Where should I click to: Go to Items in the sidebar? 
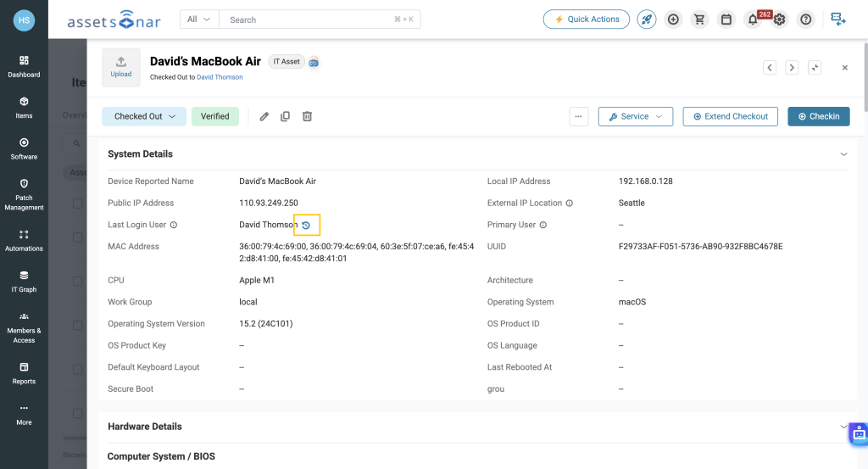[x=24, y=108]
